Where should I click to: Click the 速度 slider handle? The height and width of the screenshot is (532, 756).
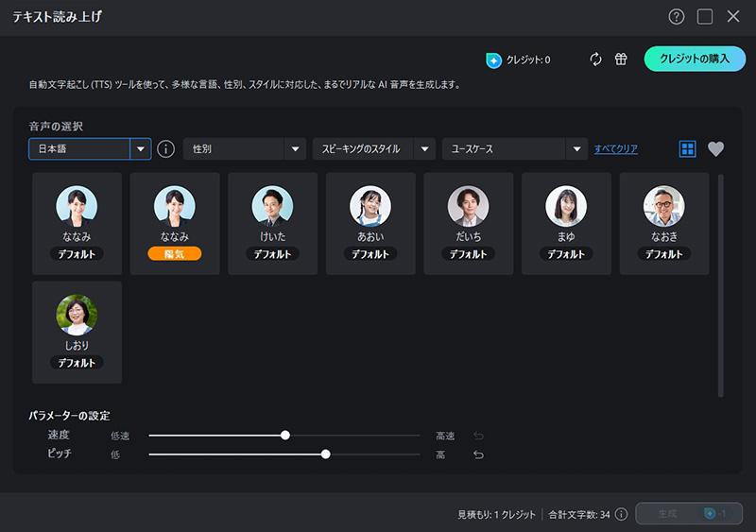285,435
